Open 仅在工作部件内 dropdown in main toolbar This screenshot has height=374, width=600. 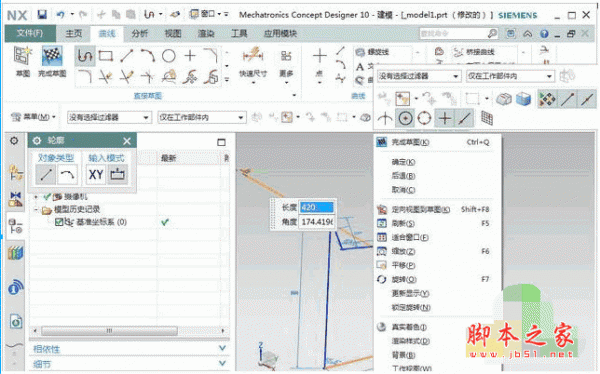tap(201, 118)
